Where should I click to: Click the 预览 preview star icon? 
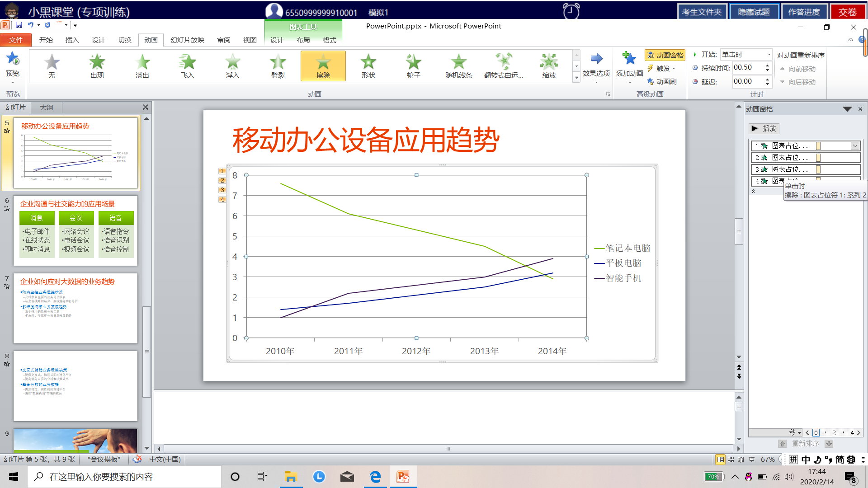pos(13,59)
